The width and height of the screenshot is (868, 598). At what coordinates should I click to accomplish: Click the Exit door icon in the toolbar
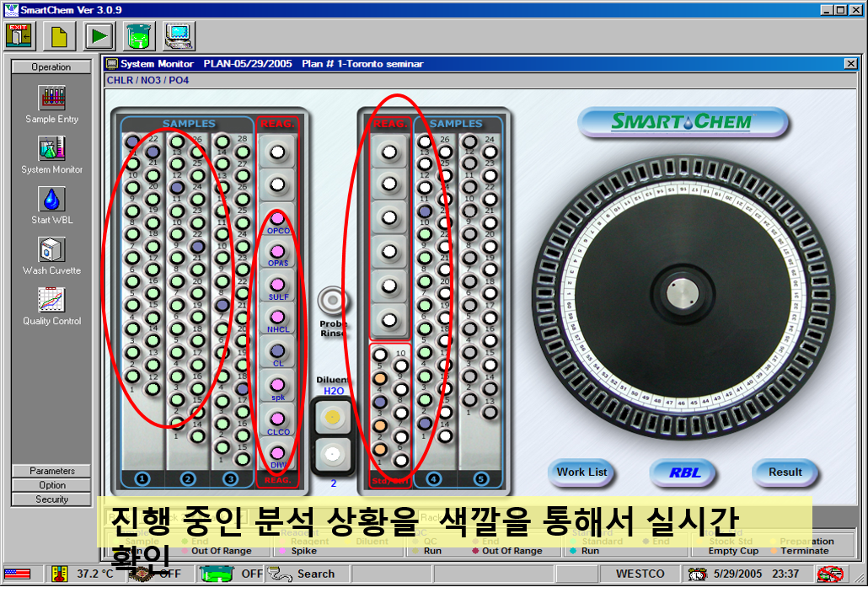click(20, 36)
